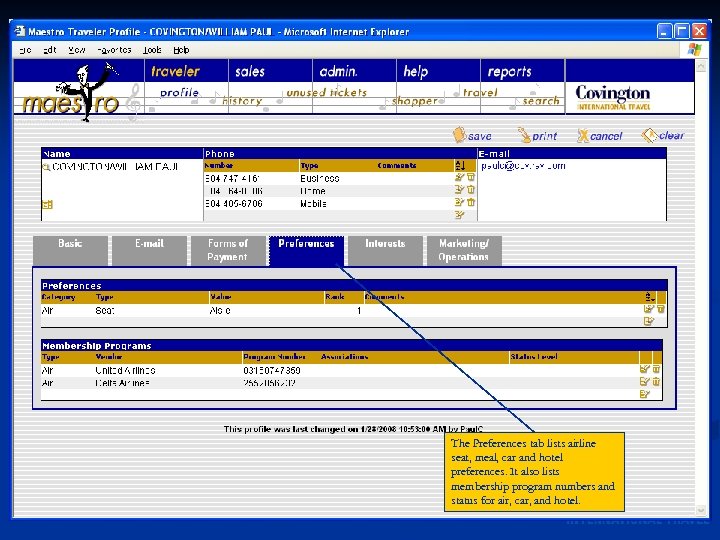Click the traveler e-mail address
Image resolution: width=720 pixels, height=540 pixels.
coord(523,166)
